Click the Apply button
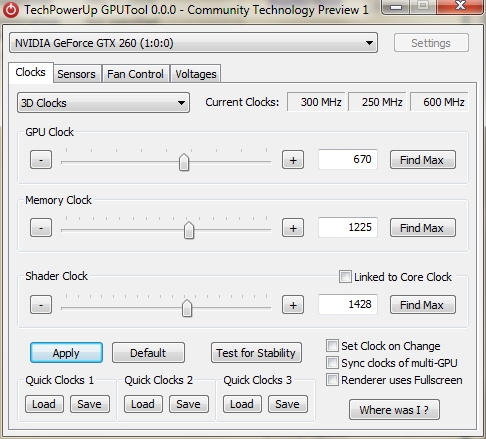486x439 pixels. [x=66, y=353]
